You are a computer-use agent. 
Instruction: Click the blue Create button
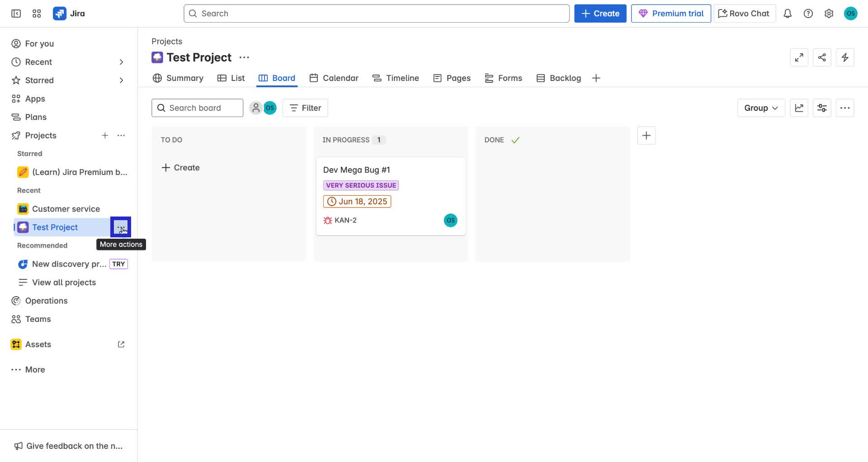(600, 13)
